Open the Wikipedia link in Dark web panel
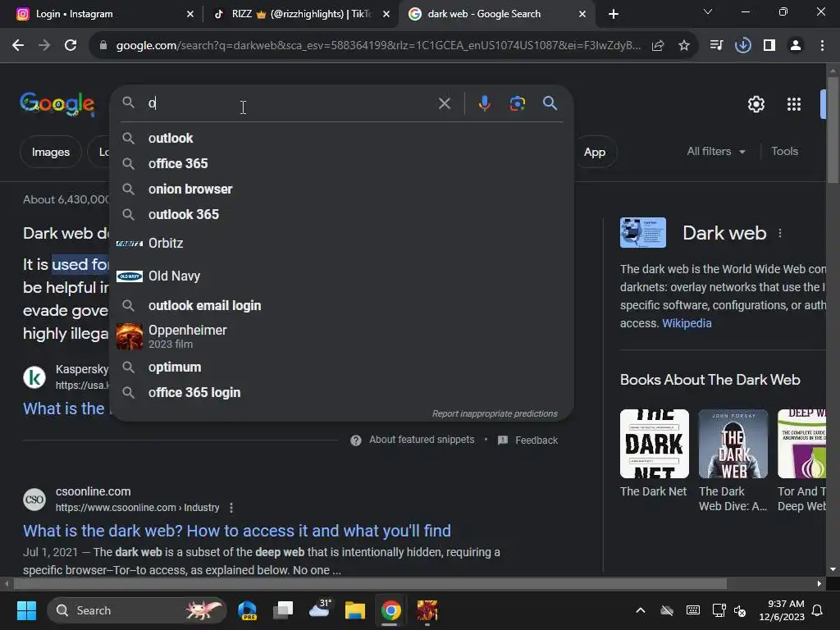The image size is (840, 630). tap(687, 323)
